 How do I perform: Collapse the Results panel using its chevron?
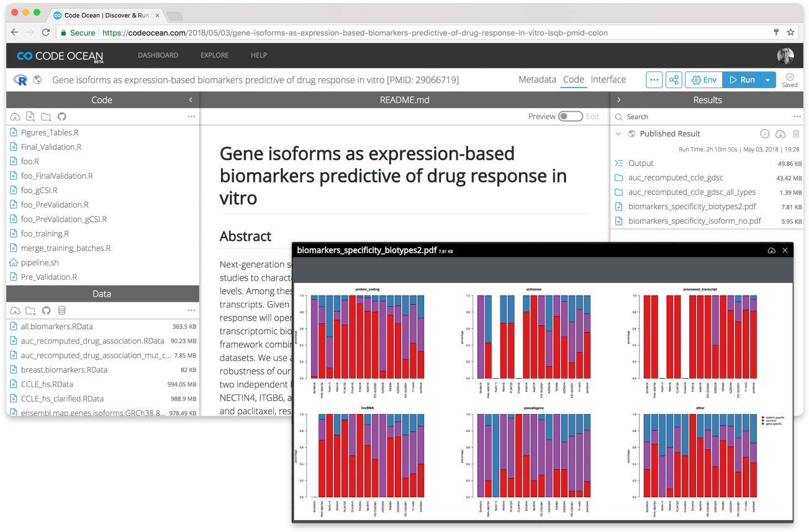pos(618,100)
